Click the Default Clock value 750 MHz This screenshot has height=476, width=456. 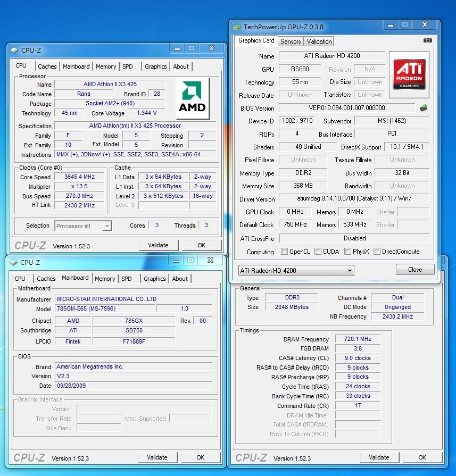coord(295,224)
